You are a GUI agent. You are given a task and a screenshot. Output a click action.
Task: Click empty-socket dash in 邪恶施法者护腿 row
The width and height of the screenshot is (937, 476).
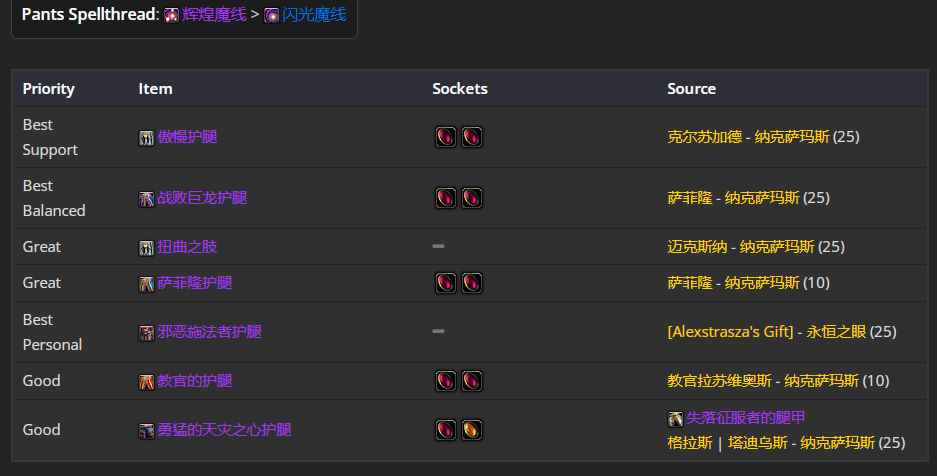click(x=438, y=331)
